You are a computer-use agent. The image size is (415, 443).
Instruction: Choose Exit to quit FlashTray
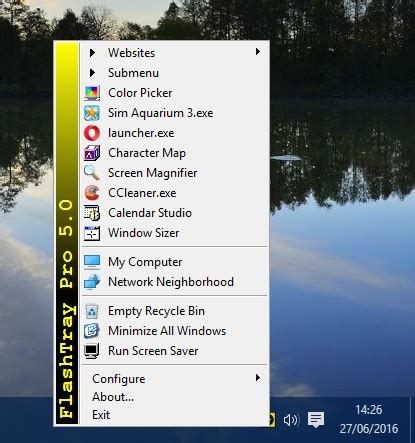coord(175,415)
